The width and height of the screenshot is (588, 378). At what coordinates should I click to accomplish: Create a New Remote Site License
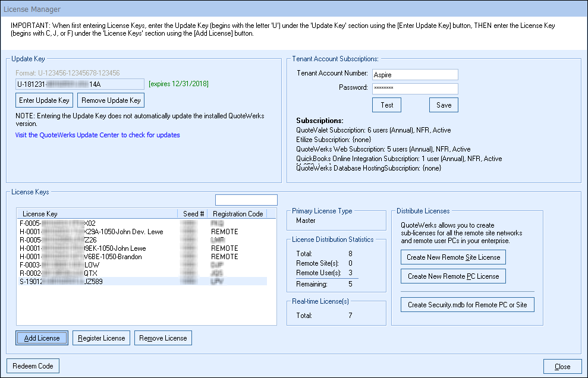point(453,257)
